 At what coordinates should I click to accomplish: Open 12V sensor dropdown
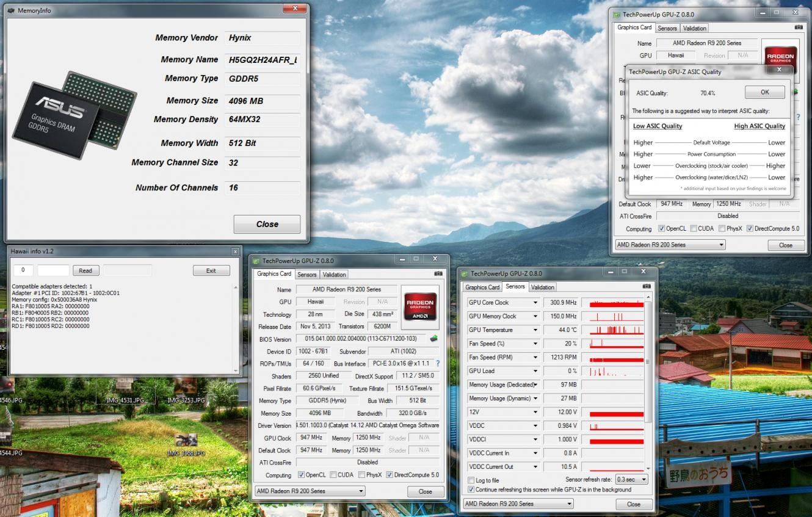535,413
